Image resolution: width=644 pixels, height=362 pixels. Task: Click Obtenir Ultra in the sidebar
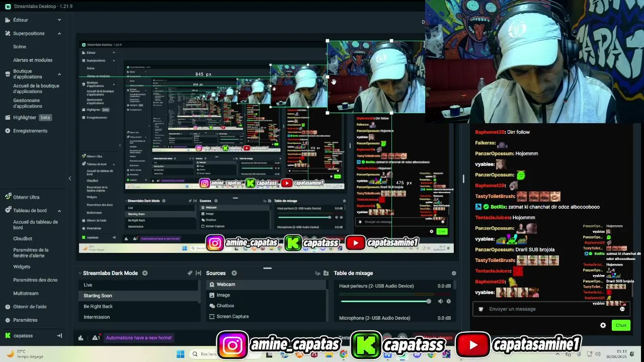(x=22, y=197)
